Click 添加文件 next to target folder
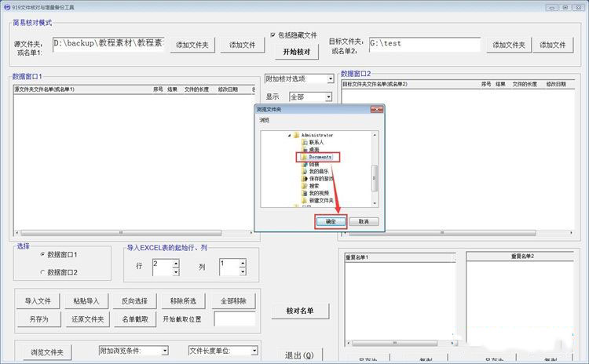This screenshot has width=589, height=364. tap(553, 45)
